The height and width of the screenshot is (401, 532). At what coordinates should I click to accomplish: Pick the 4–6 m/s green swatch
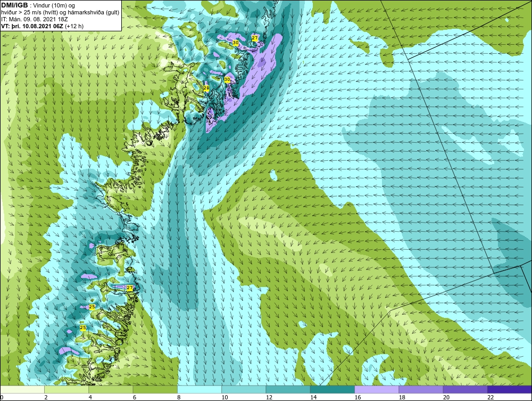[x=111, y=389]
